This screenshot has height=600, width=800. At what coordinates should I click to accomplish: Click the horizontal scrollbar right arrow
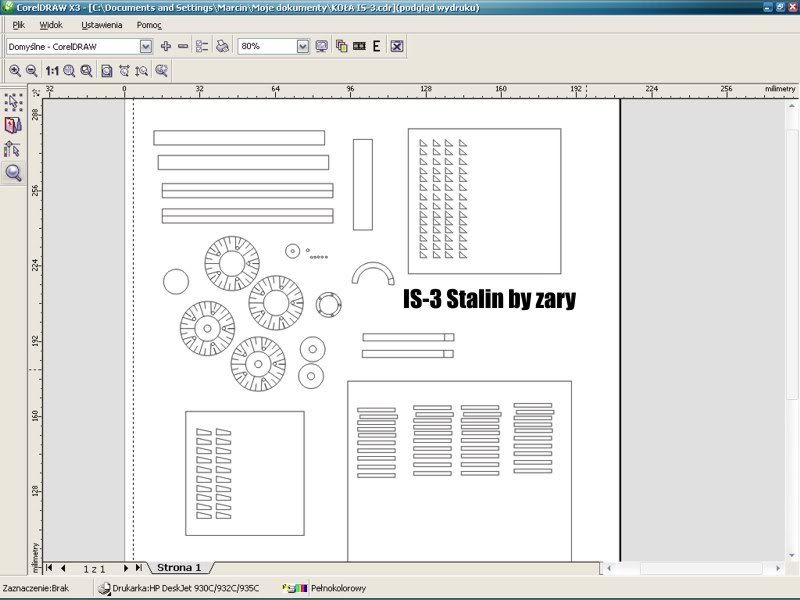tap(778, 568)
